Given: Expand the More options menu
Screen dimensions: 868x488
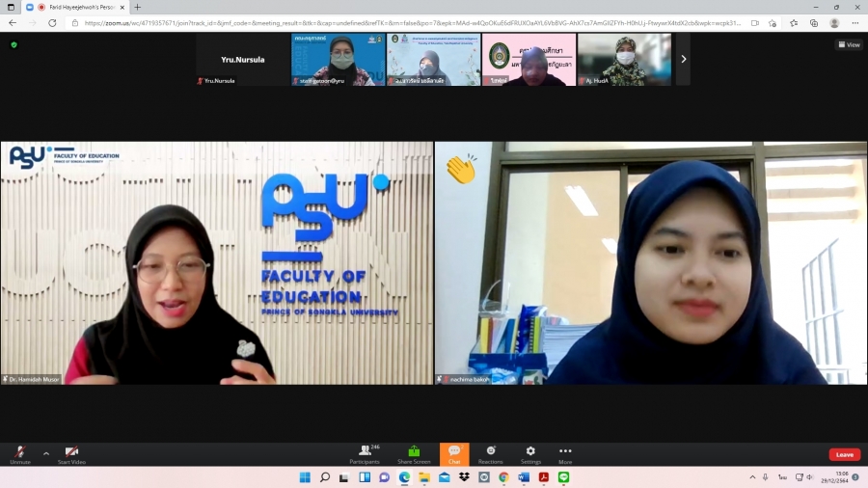Looking at the screenshot, I should pos(565,453).
